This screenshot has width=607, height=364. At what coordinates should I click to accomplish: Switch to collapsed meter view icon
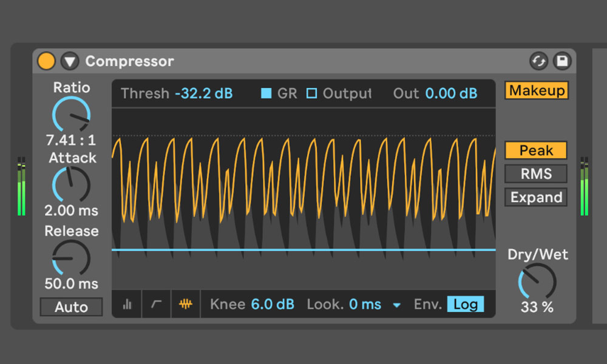pyautogui.click(x=127, y=305)
